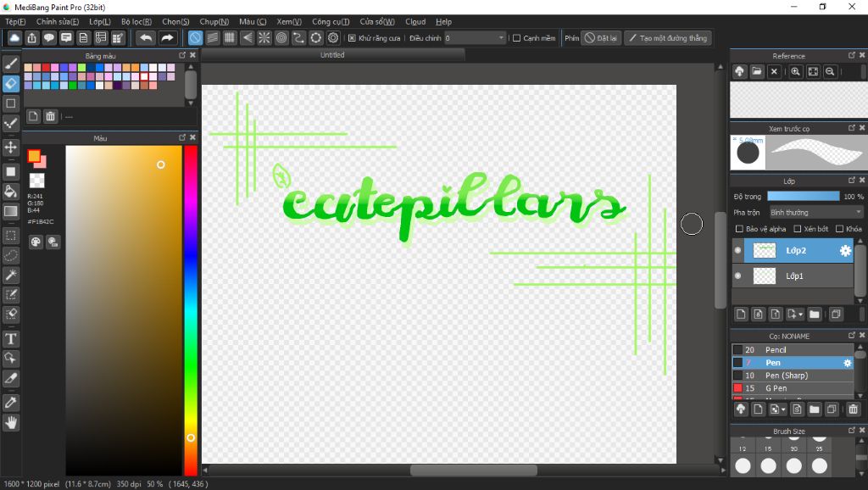Select layer Lớp1 in layer list
This screenshot has height=490, width=868.
[793, 276]
